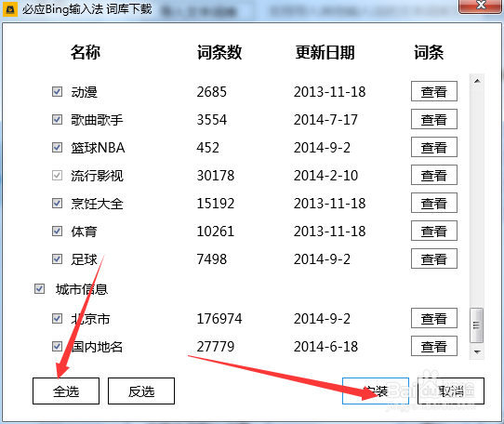Click the entry count 27779
This screenshot has height=424, width=504.
(x=216, y=347)
